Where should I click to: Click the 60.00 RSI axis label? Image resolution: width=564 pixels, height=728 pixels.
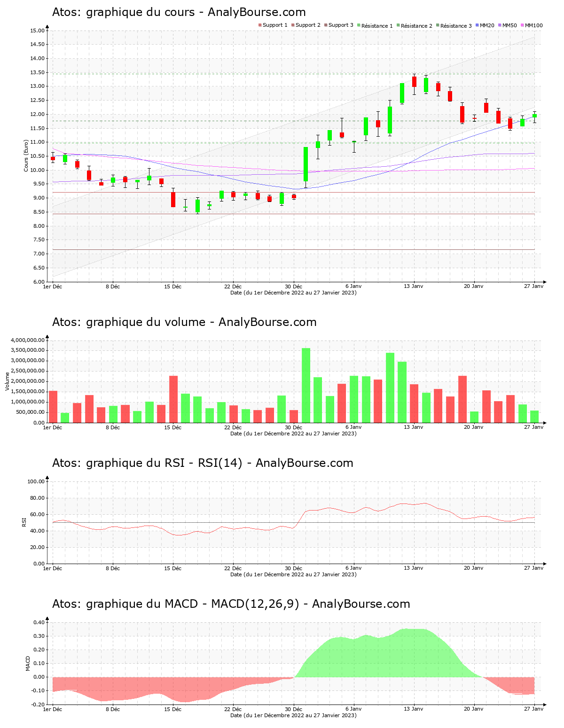(37, 514)
